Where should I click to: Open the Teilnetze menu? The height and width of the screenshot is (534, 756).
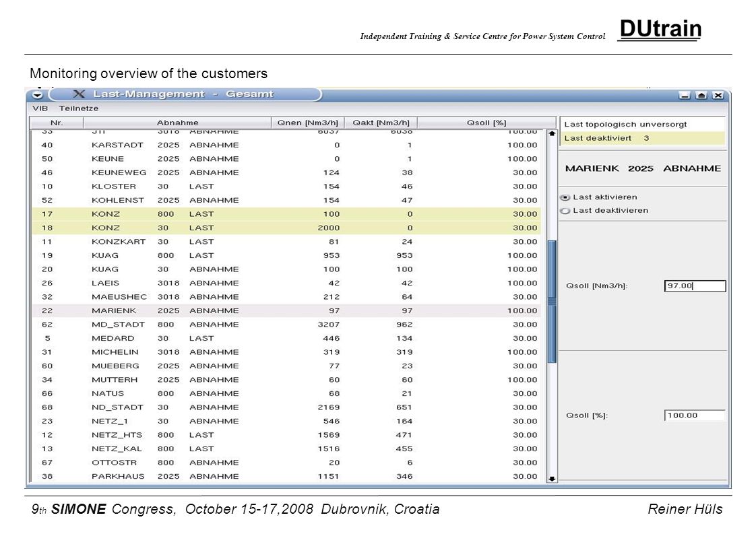click(x=79, y=108)
